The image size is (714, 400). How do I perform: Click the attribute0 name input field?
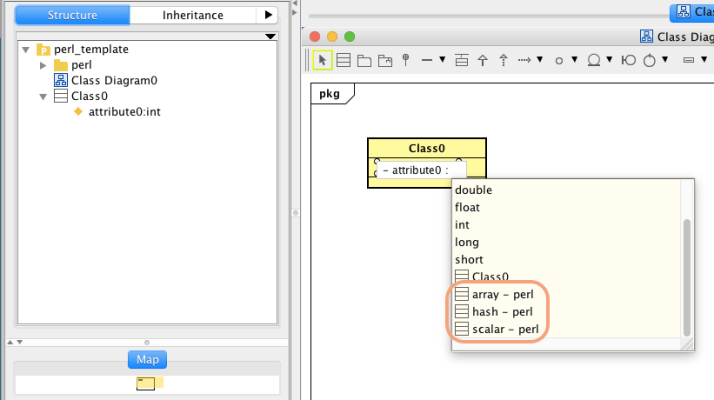[x=422, y=170]
